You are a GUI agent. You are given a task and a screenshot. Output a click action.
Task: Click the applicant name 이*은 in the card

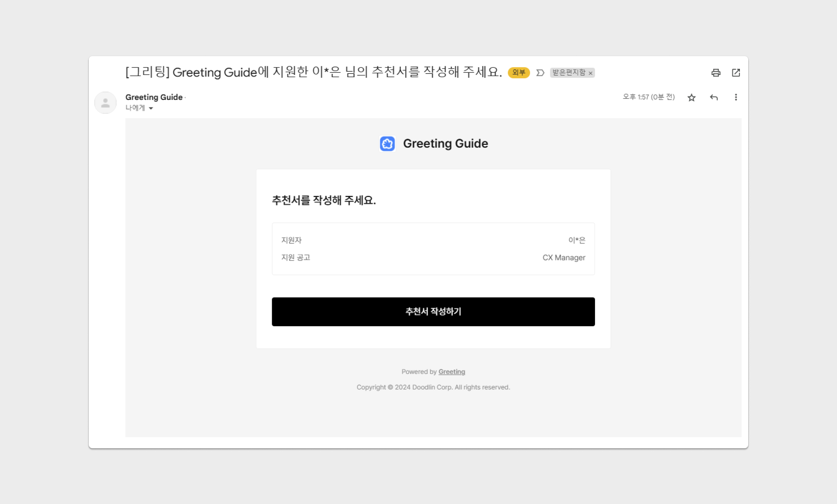(x=577, y=240)
